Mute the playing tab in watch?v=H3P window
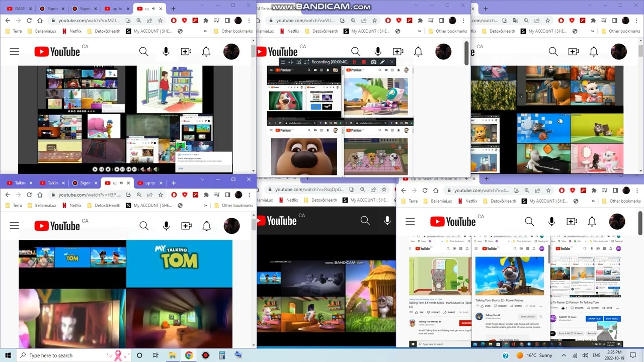This screenshot has width=644, height=362. coord(121,183)
